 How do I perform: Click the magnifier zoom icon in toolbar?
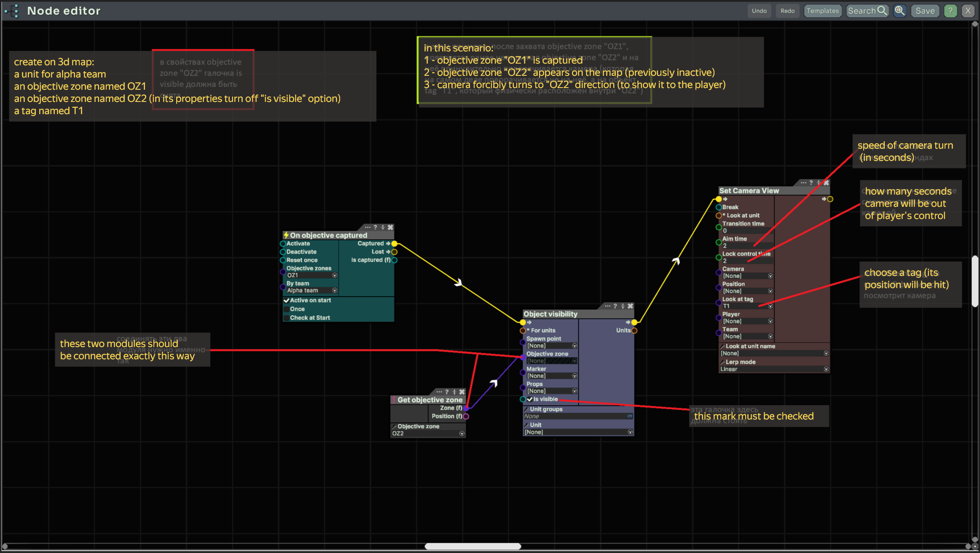coord(899,11)
